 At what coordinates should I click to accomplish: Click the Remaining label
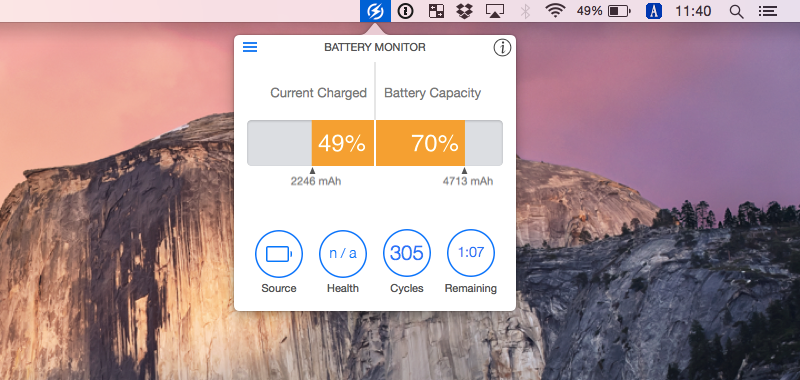point(471,288)
